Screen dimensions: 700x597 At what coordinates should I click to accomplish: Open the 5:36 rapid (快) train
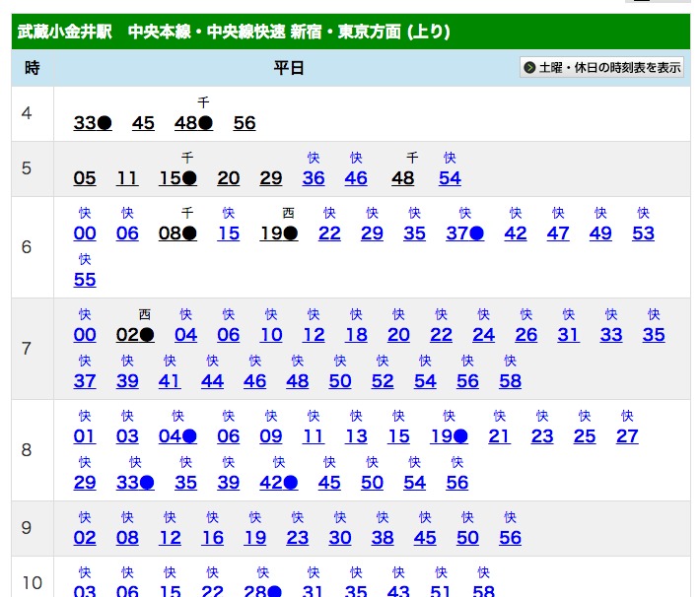click(314, 178)
